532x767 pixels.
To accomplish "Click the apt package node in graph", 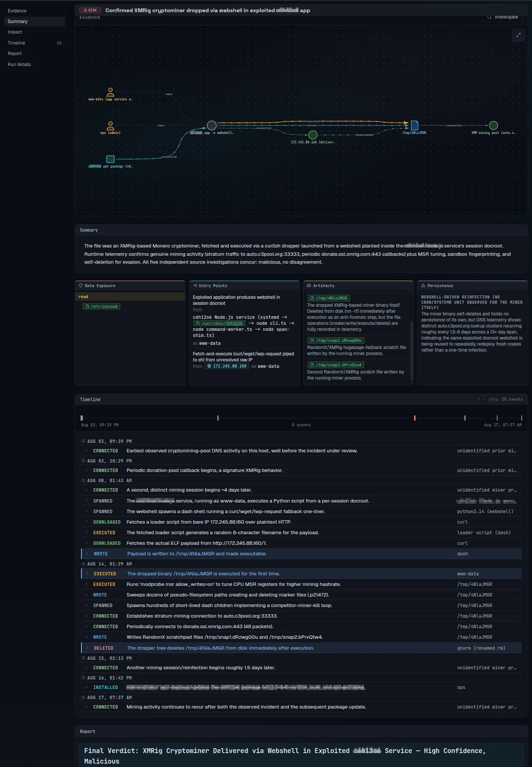I will pos(110,159).
